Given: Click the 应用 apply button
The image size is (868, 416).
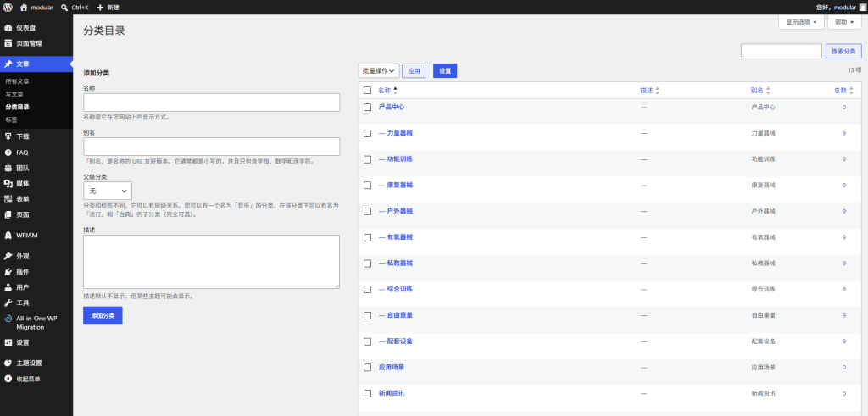Looking at the screenshot, I should point(414,71).
